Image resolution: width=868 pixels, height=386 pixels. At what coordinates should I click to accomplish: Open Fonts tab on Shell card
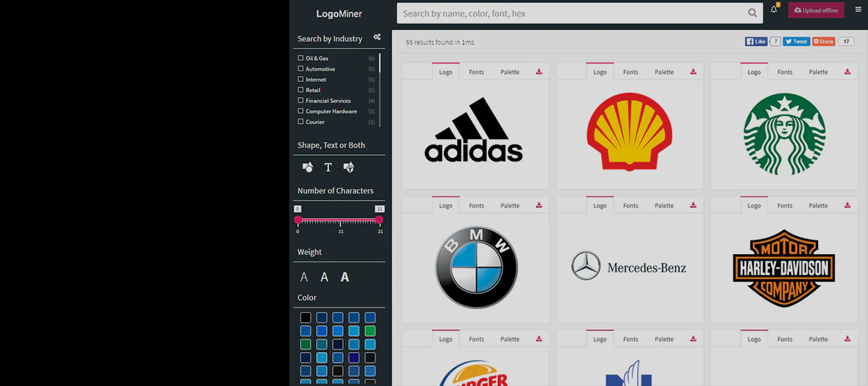(631, 72)
